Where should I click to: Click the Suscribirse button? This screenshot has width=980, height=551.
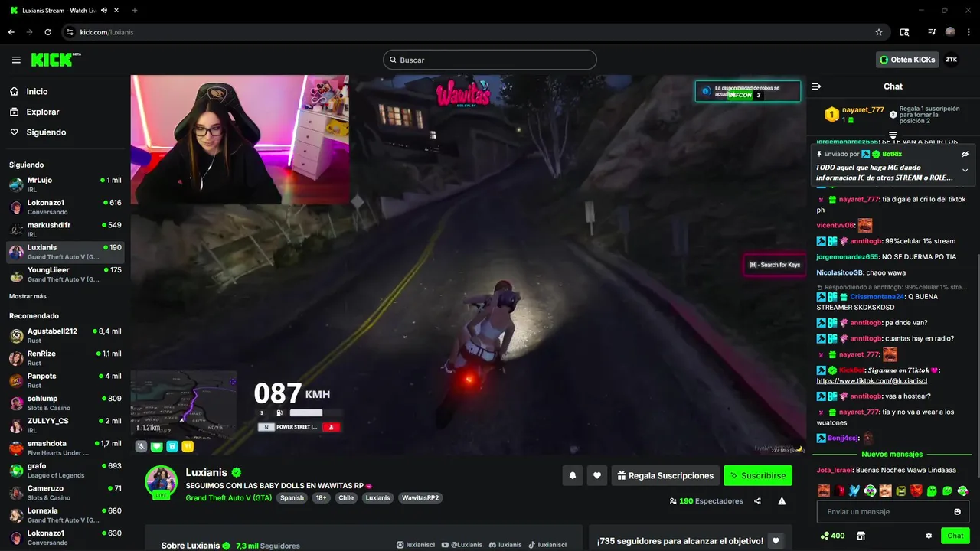tap(757, 475)
